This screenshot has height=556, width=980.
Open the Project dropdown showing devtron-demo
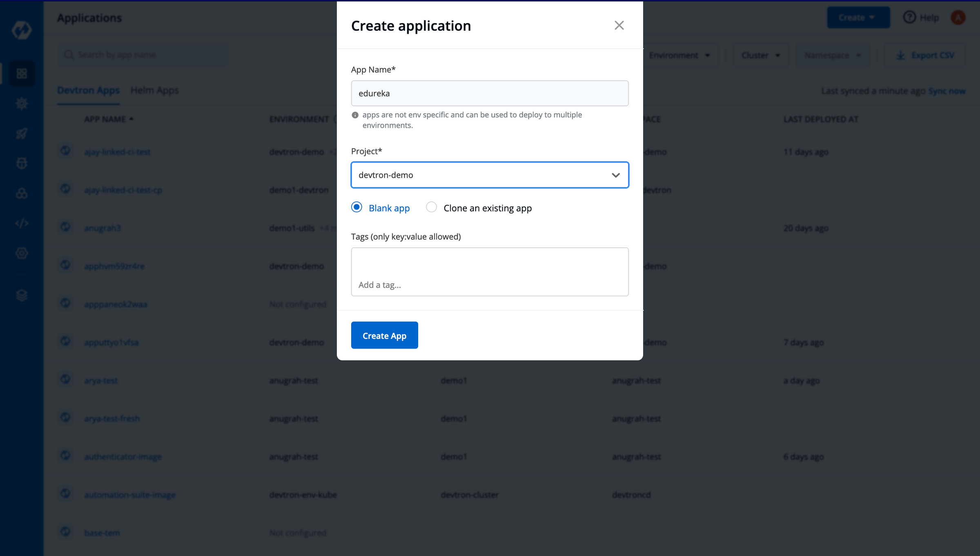[x=490, y=175]
